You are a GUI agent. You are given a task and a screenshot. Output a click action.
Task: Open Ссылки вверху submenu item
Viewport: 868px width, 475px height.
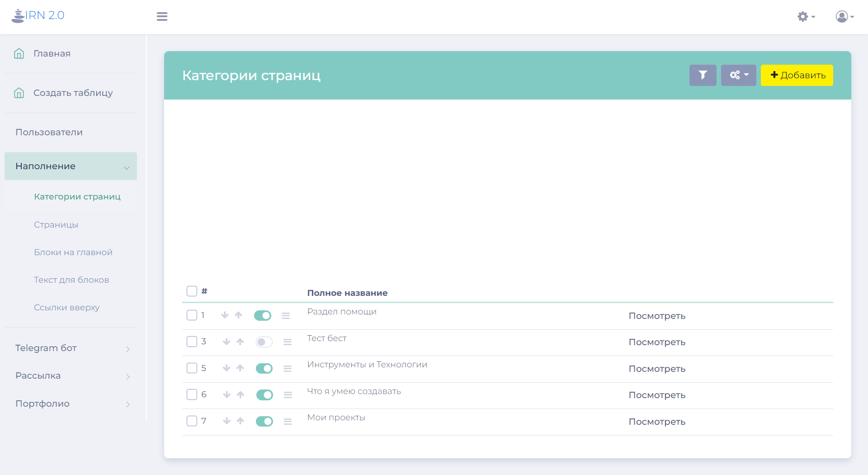66,308
